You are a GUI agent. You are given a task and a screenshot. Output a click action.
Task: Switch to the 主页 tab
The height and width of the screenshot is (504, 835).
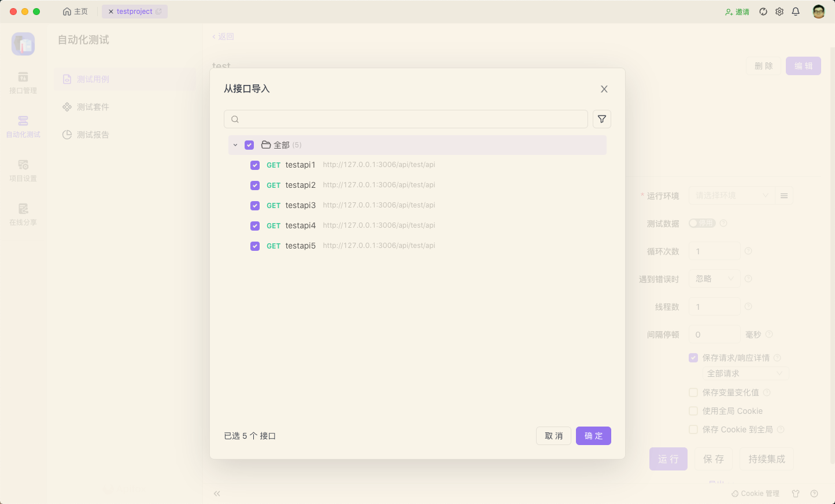coord(75,12)
